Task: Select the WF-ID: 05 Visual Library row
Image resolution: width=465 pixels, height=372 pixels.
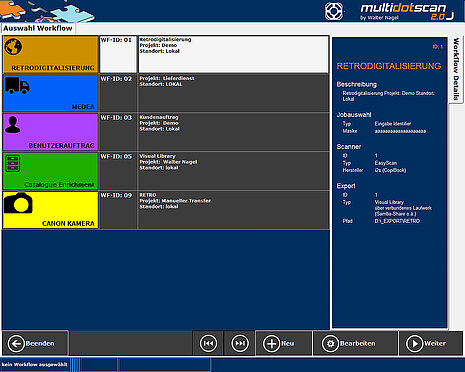Action: [214, 171]
